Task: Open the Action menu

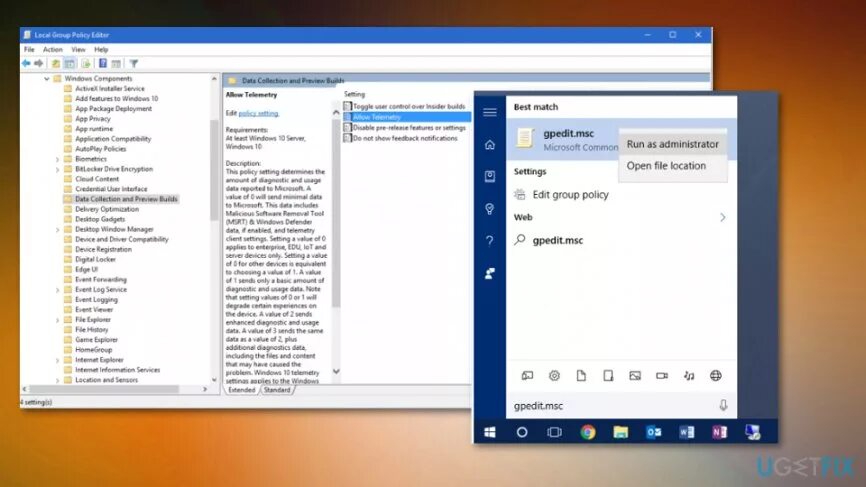Action: [53, 50]
